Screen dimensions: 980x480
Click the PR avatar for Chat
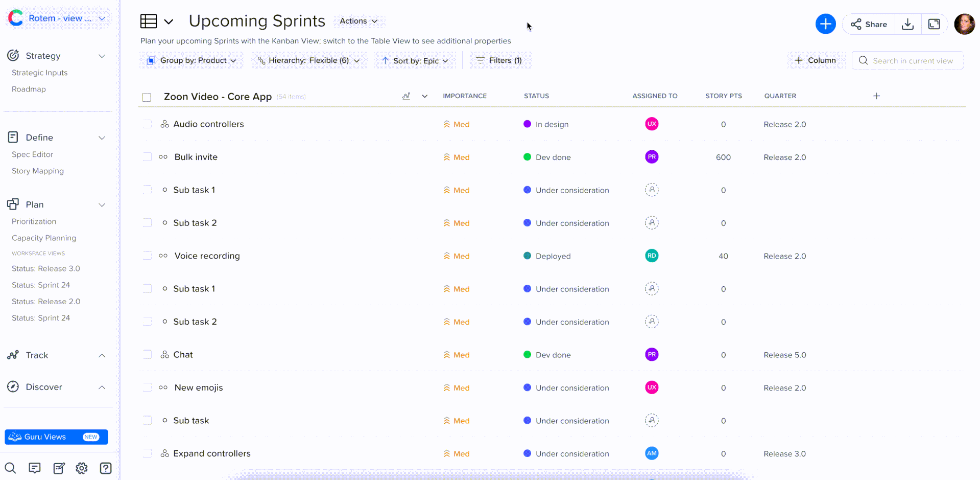pyautogui.click(x=652, y=354)
